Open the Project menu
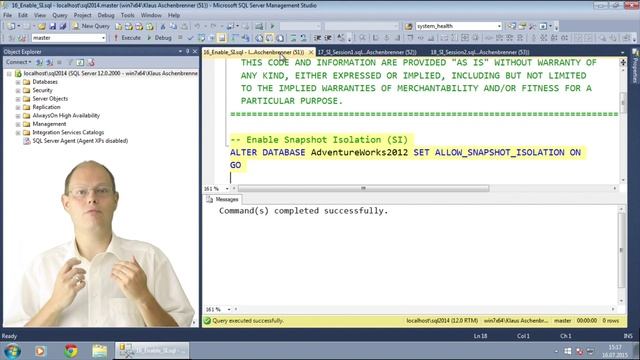This screenshot has width=640, height=360. (82, 15)
